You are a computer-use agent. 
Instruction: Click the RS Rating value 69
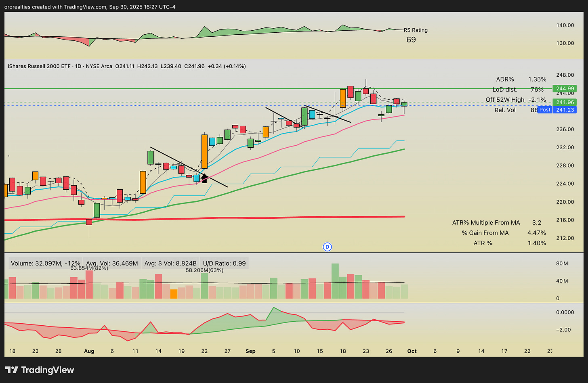(411, 40)
